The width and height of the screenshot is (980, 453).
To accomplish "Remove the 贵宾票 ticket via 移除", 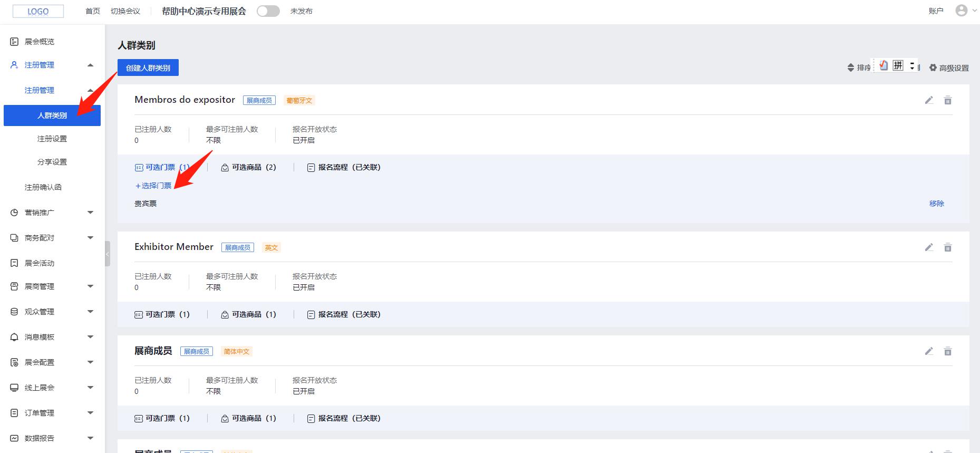I will (x=936, y=204).
